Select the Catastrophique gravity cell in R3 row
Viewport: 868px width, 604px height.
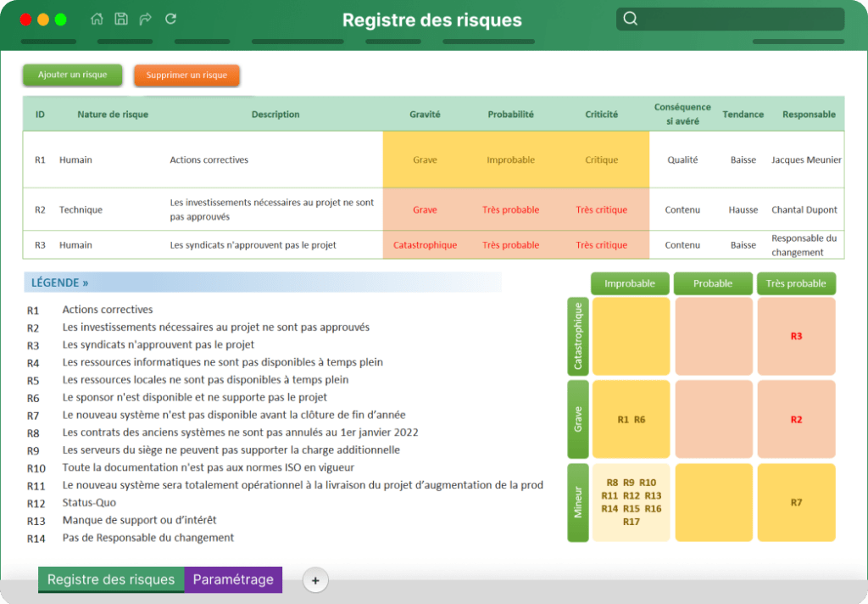[x=425, y=245]
